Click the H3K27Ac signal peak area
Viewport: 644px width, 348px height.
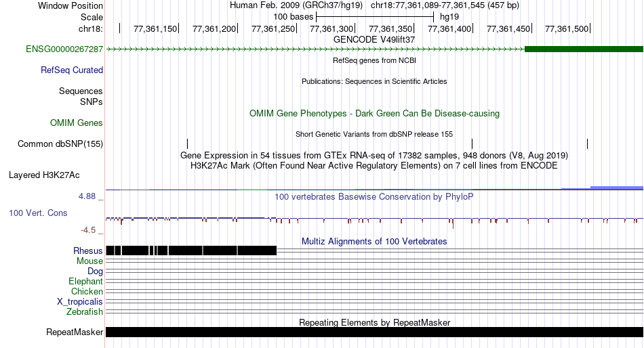pyautogui.click(x=616, y=188)
